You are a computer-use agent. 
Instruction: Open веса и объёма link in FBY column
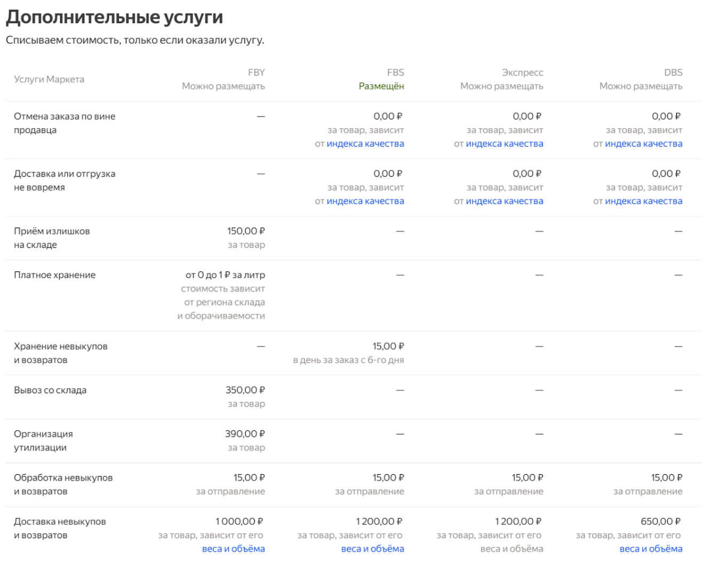coord(234,549)
